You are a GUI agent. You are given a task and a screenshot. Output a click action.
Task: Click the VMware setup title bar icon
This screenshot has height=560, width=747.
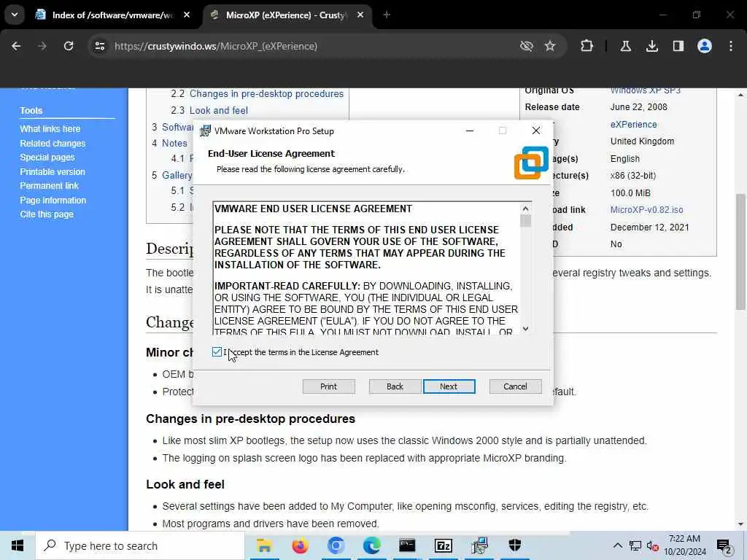coord(205,131)
